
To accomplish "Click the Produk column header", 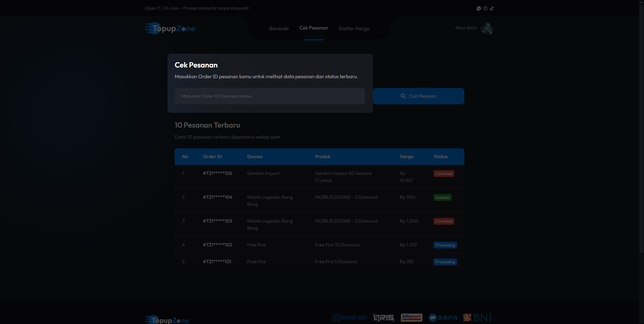I will (323, 157).
